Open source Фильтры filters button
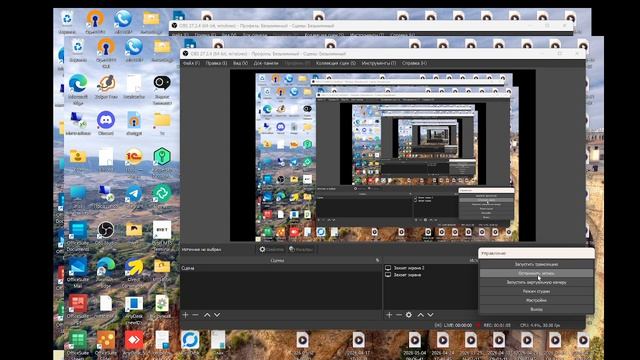The height and width of the screenshot is (360, 640). (301, 249)
